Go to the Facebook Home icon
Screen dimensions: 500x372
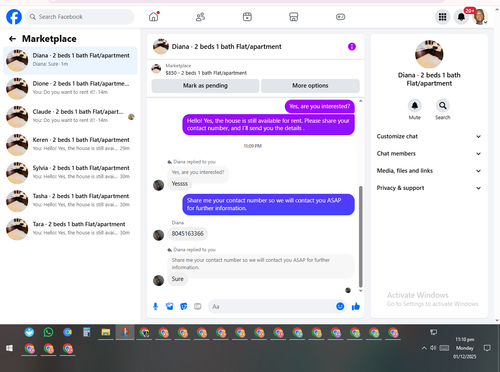pyautogui.click(x=154, y=17)
